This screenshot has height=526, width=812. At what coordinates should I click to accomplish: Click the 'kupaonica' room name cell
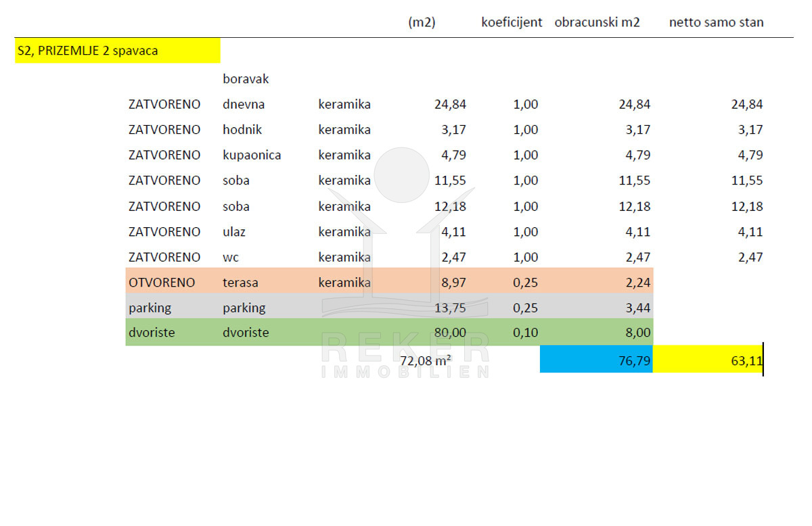pyautogui.click(x=252, y=155)
